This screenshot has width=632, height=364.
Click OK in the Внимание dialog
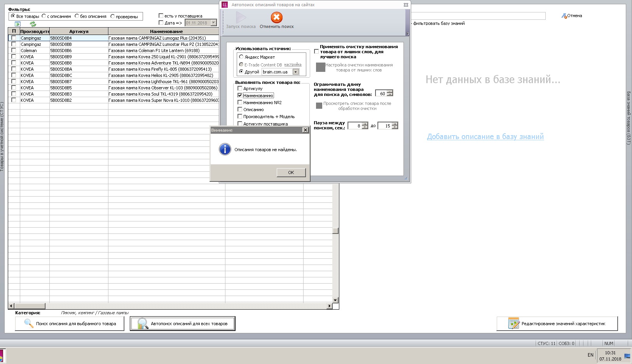tap(291, 172)
